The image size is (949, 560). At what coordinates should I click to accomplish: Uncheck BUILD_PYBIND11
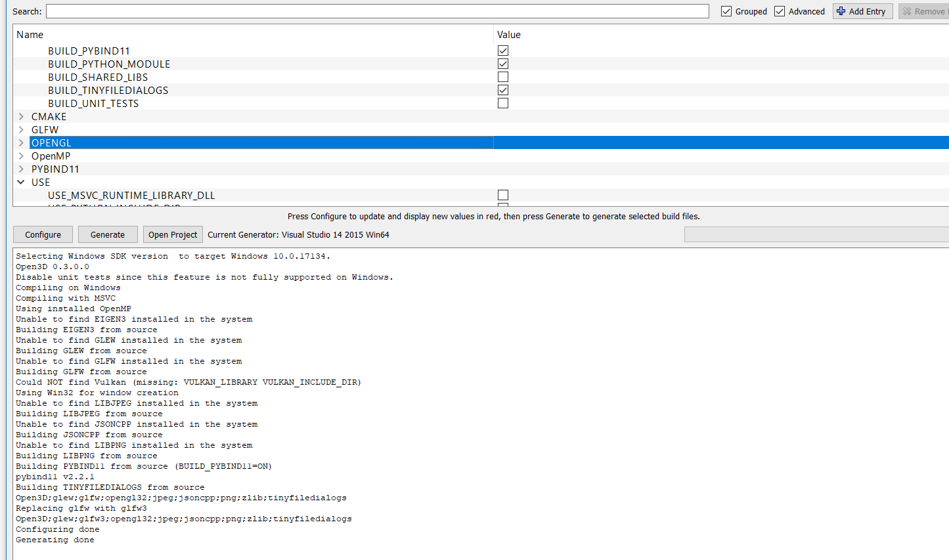(x=502, y=51)
